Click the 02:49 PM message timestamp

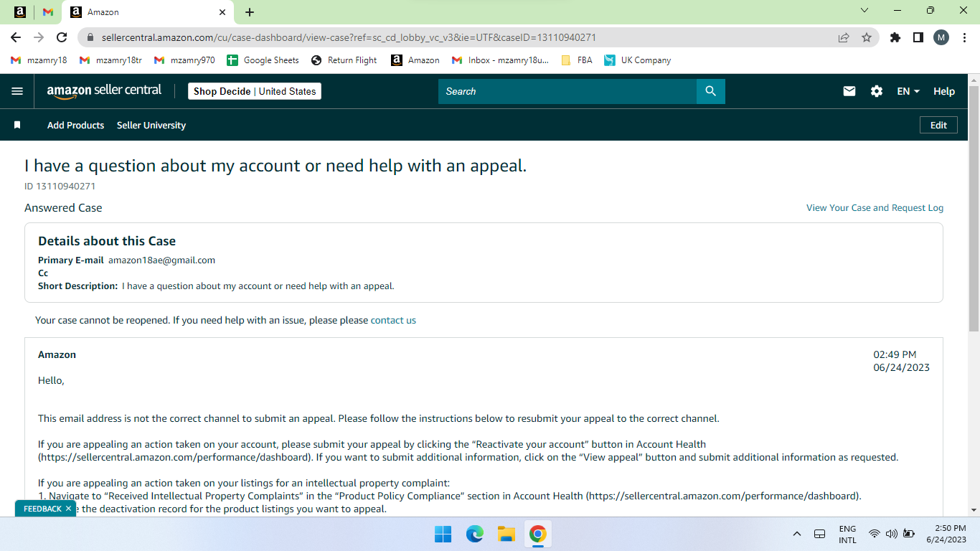[x=895, y=354]
